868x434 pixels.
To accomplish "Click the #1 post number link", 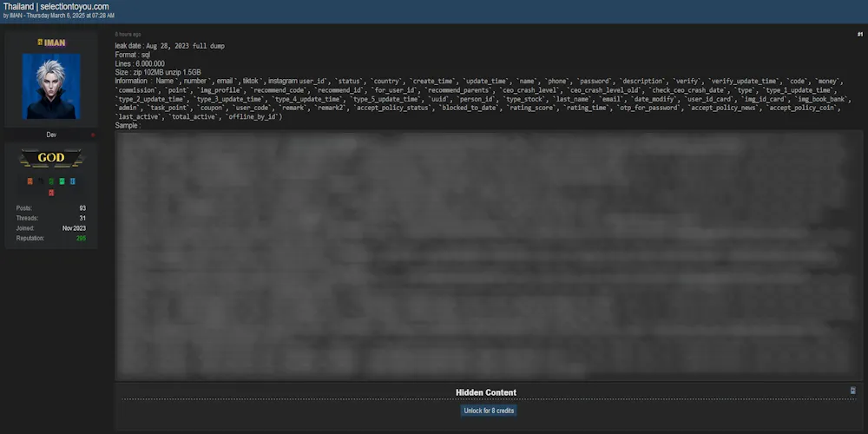I will tap(859, 35).
